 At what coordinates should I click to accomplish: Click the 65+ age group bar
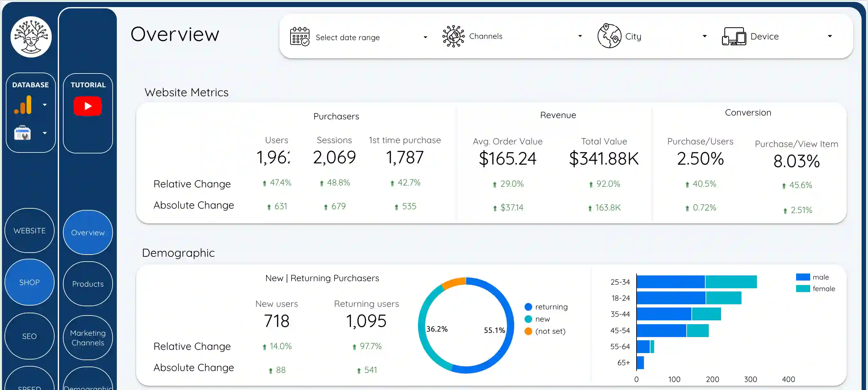[x=640, y=363]
